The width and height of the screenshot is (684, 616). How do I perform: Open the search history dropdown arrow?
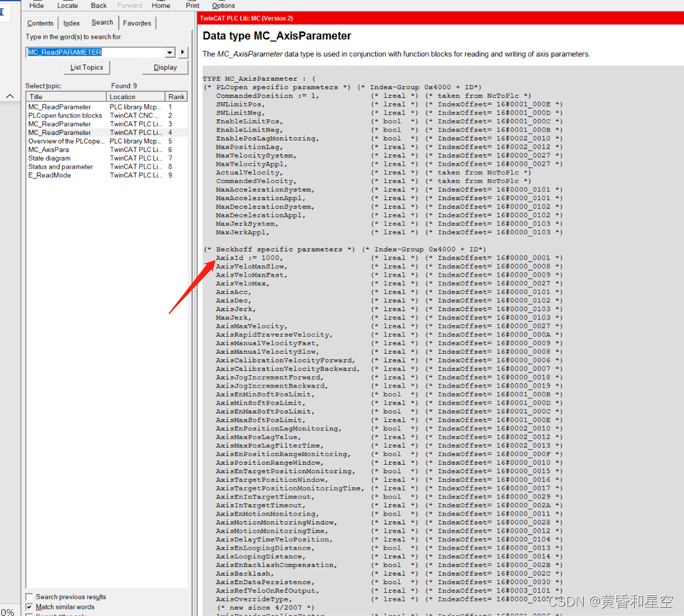coord(169,53)
